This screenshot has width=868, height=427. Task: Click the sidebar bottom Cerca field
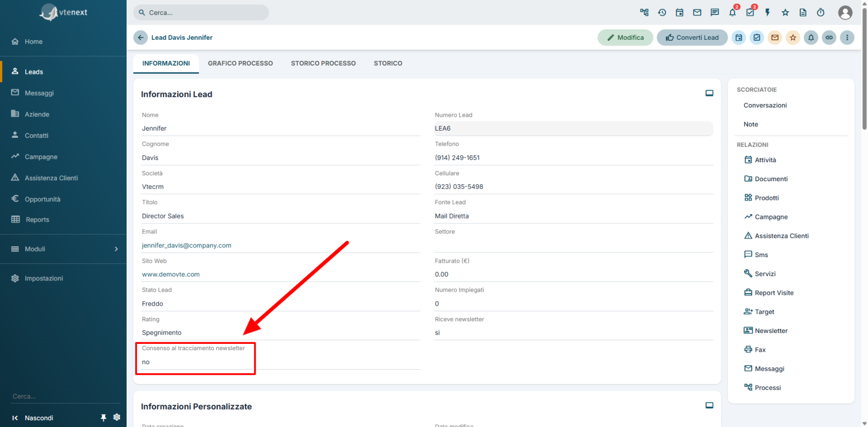pyautogui.click(x=66, y=397)
